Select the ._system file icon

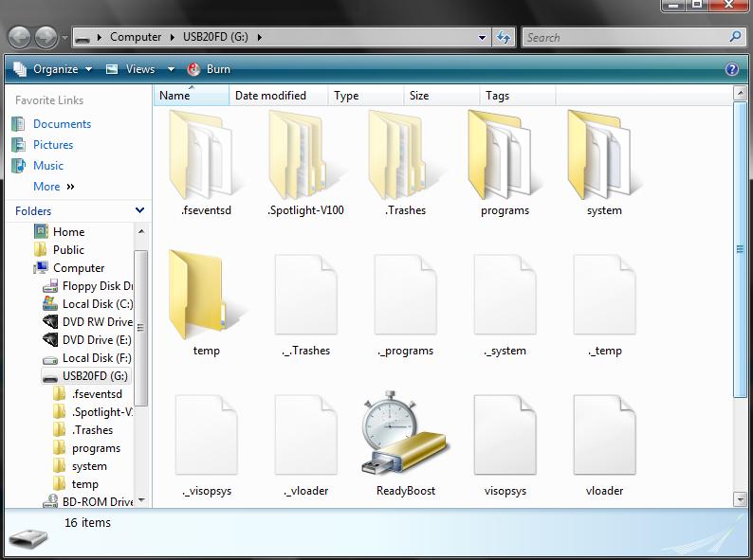pos(505,295)
